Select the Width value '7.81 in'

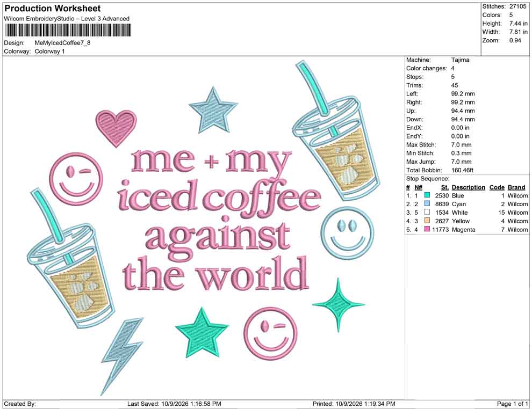pyautogui.click(x=519, y=32)
